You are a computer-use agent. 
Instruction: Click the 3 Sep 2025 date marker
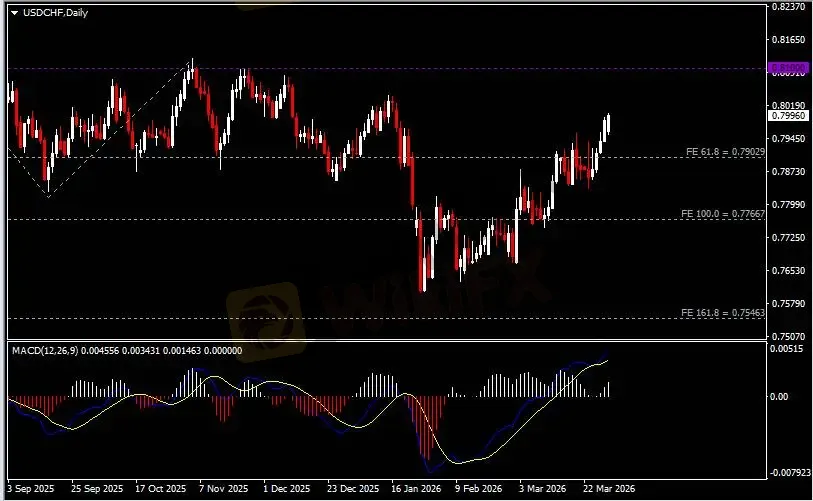[x=29, y=490]
